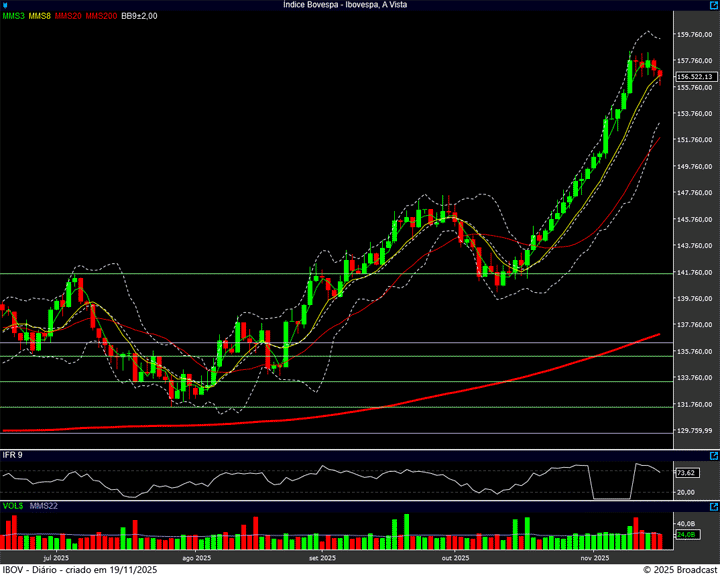Click the up arrow atop the price scale
Image resolution: width=720 pixels, height=575 pixels.
tap(712, 16)
